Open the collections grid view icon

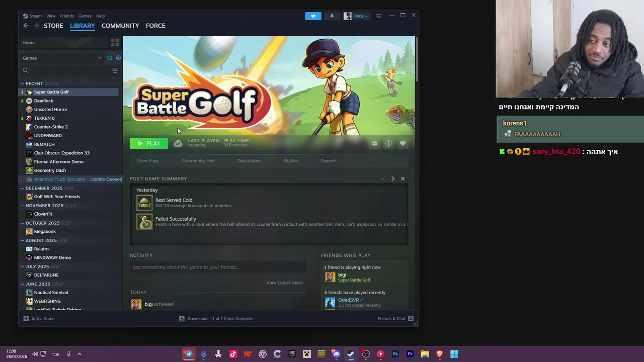[x=115, y=43]
